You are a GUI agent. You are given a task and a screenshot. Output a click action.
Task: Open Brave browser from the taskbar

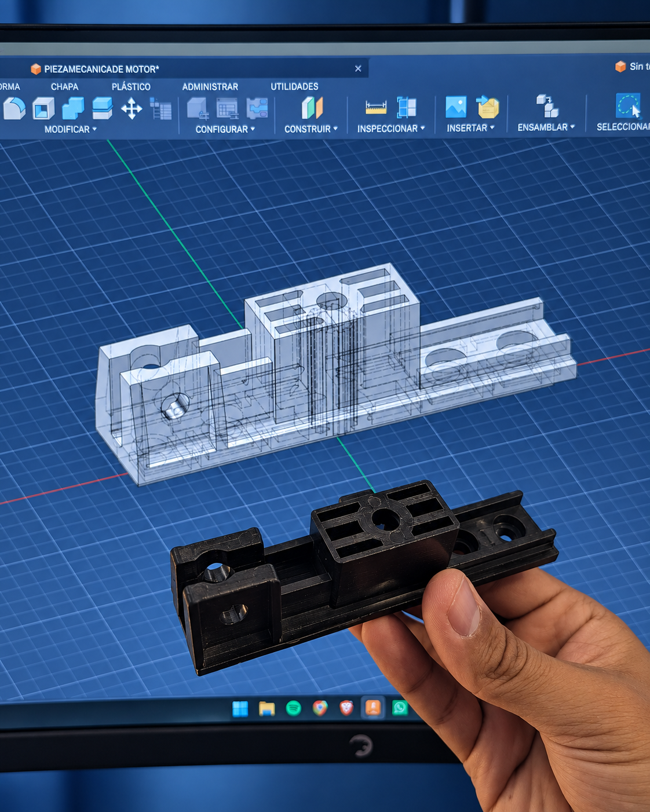346,708
